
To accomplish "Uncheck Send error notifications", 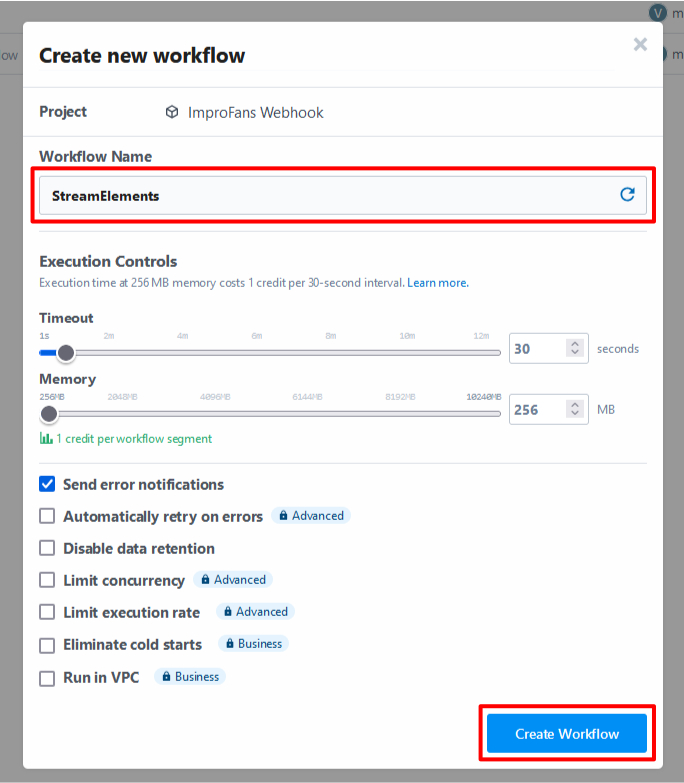I will click(x=47, y=484).
